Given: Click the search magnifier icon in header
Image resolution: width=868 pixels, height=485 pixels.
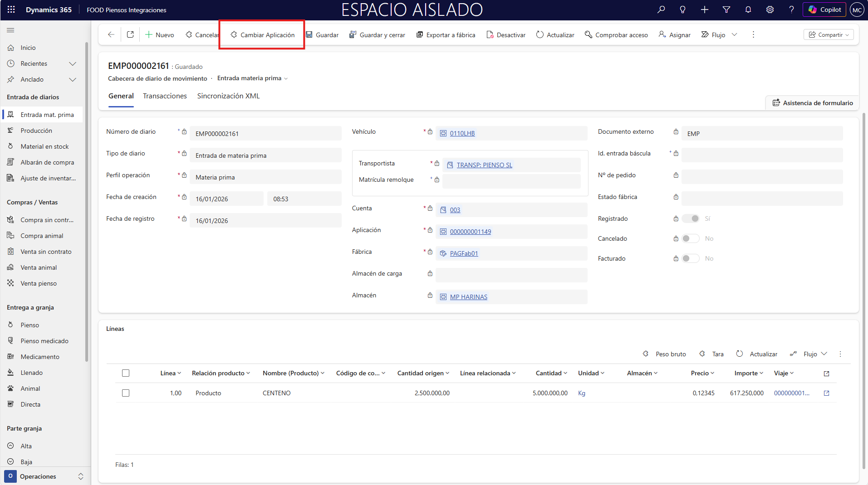Looking at the screenshot, I should pyautogui.click(x=661, y=10).
